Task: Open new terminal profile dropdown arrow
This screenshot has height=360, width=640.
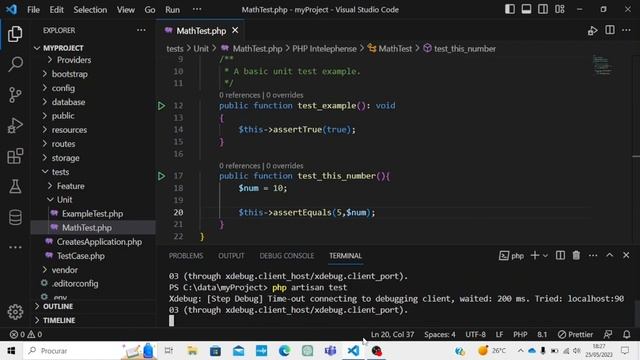Action: pyautogui.click(x=545, y=256)
